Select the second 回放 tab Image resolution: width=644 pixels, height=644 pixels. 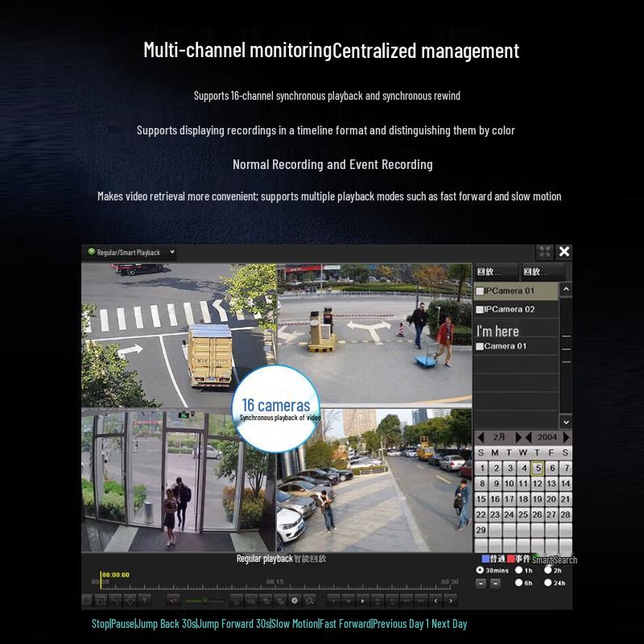pyautogui.click(x=542, y=271)
